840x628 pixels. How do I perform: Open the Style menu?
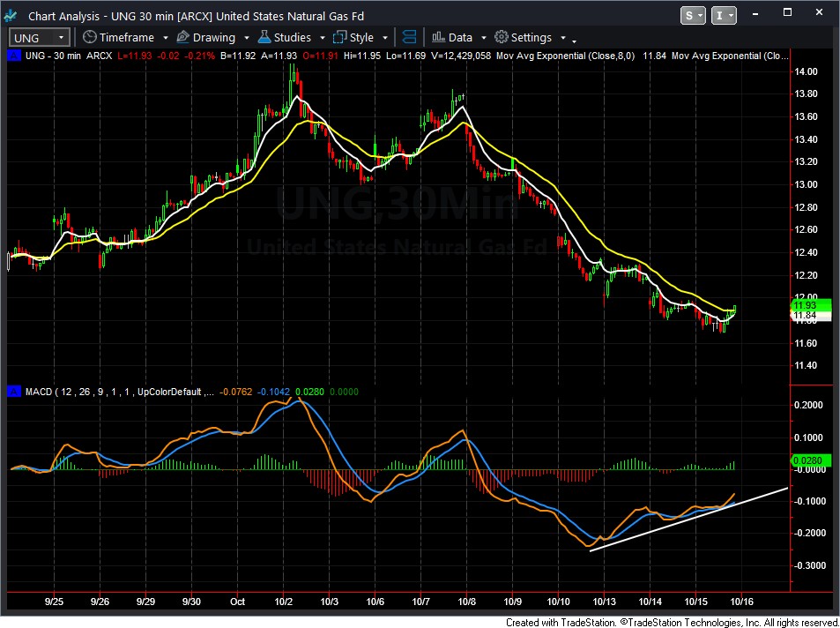pos(361,37)
